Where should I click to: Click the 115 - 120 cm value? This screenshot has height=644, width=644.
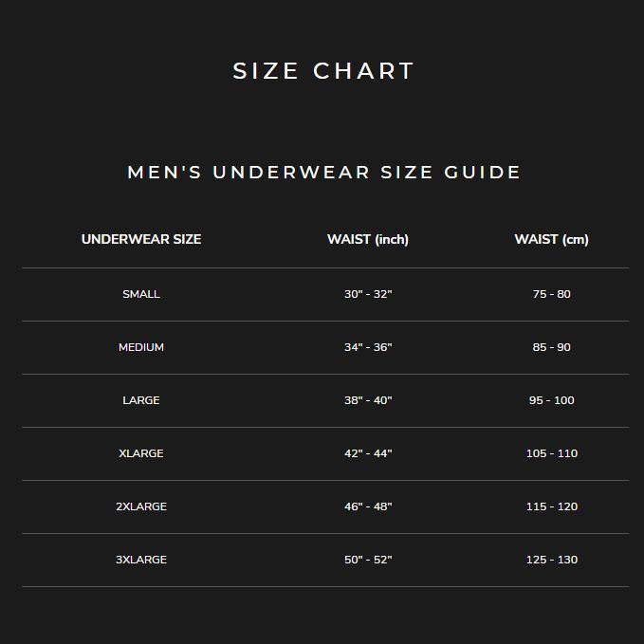point(552,506)
